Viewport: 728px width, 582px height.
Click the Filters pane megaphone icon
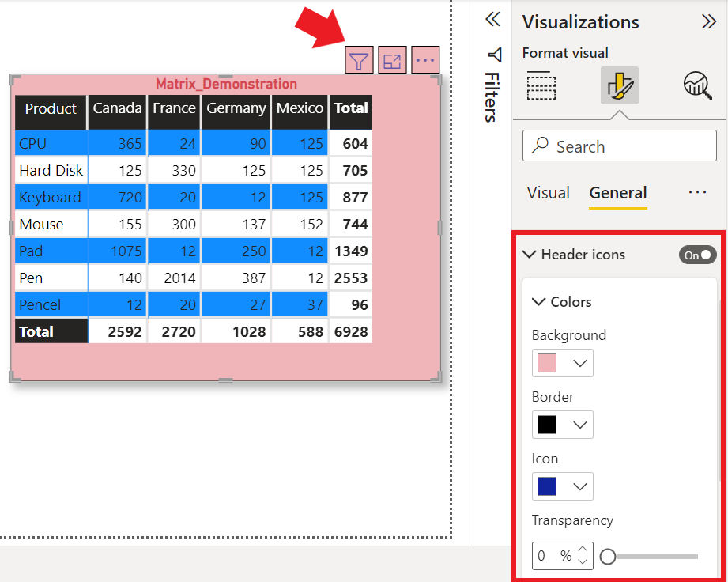[495, 55]
